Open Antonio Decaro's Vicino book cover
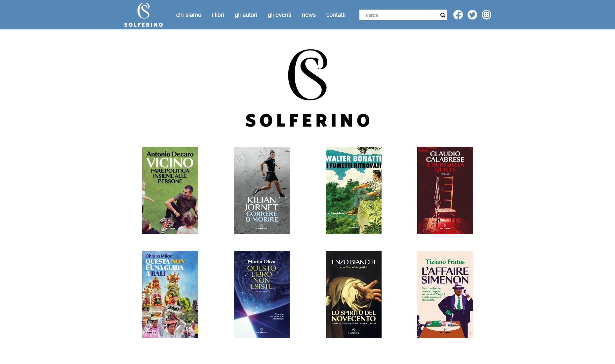 click(x=170, y=190)
